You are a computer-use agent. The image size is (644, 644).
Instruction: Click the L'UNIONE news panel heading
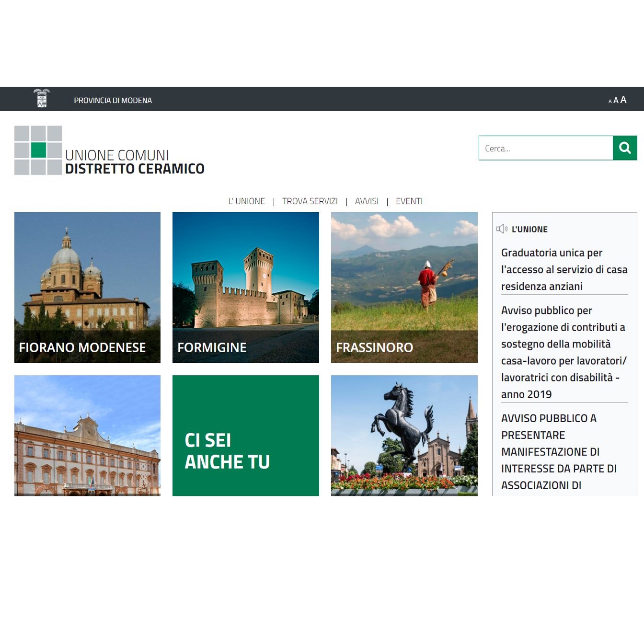click(529, 230)
